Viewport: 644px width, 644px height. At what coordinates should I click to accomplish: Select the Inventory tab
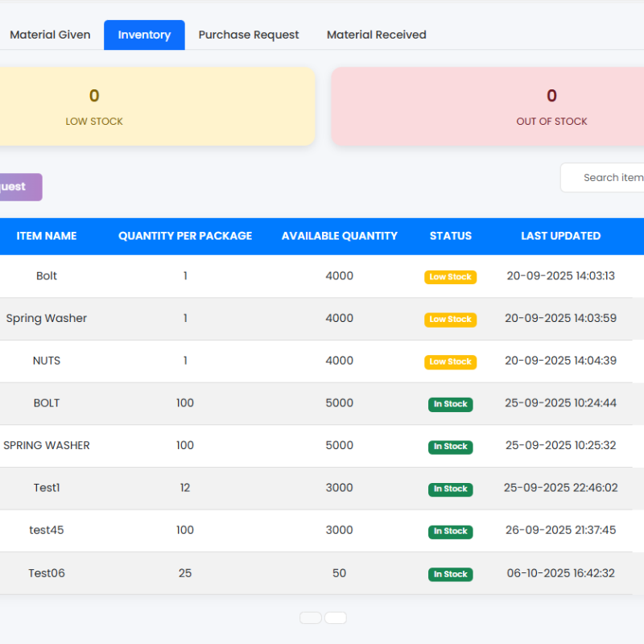point(144,35)
